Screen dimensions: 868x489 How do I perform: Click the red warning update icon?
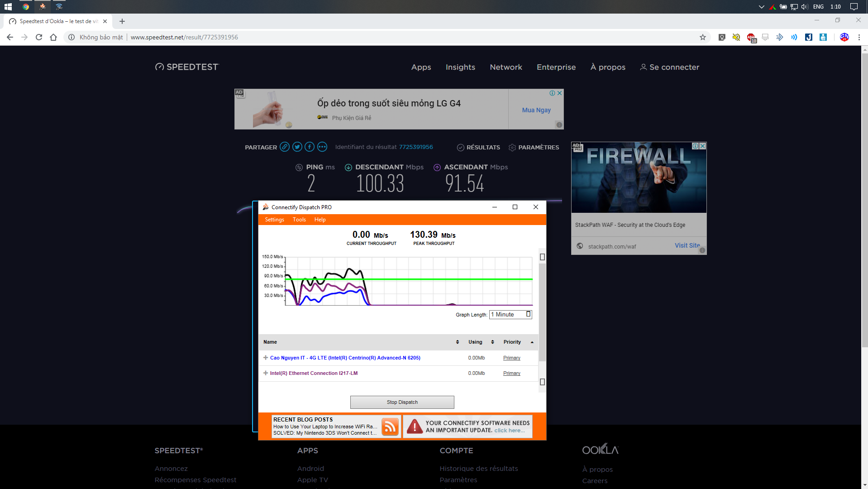pos(415,427)
